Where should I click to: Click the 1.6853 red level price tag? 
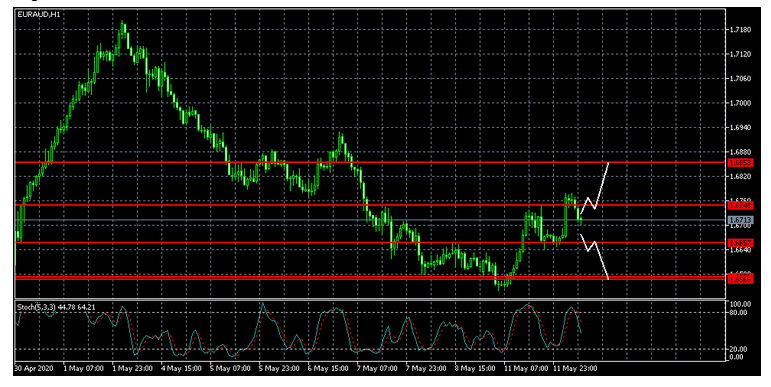[740, 163]
